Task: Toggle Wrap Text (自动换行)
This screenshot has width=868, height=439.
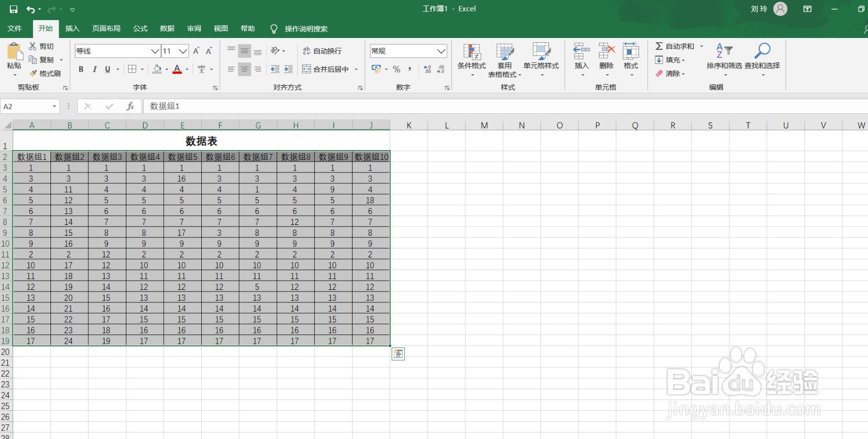Action: pyautogui.click(x=322, y=51)
